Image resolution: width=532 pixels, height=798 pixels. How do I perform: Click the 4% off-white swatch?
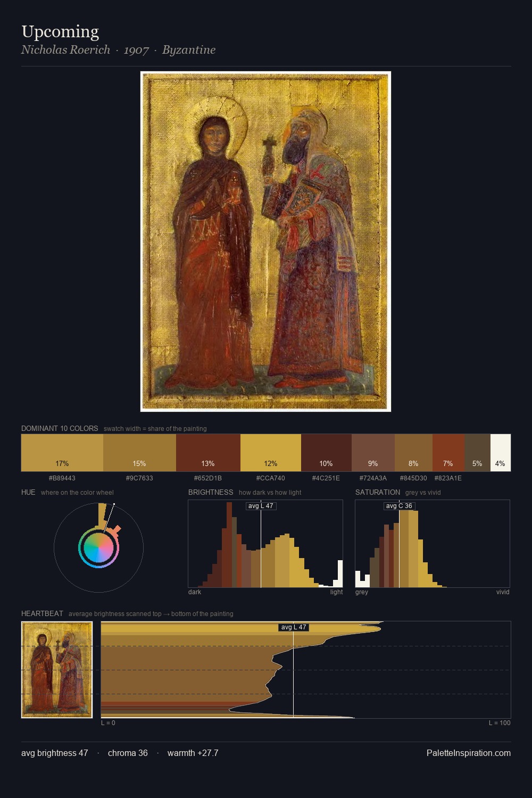click(501, 453)
